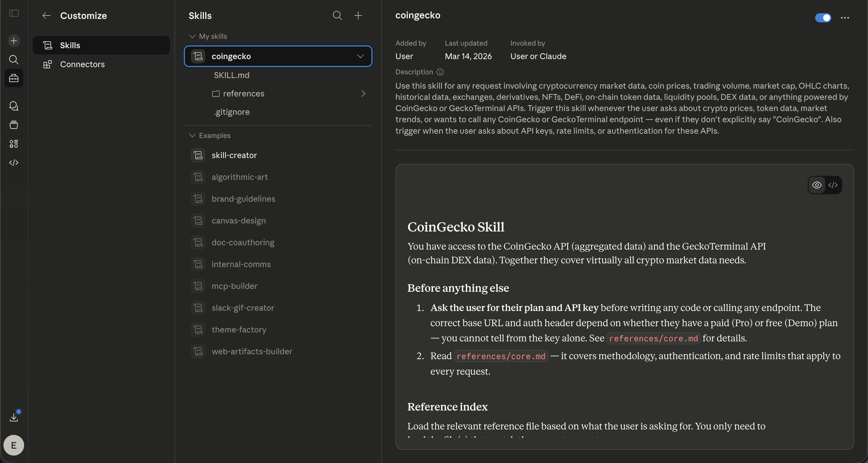Switch to raw source code view

pos(833,185)
